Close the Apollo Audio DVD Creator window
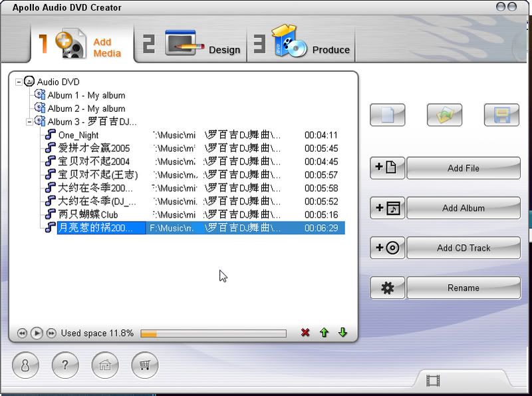 [511, 7]
